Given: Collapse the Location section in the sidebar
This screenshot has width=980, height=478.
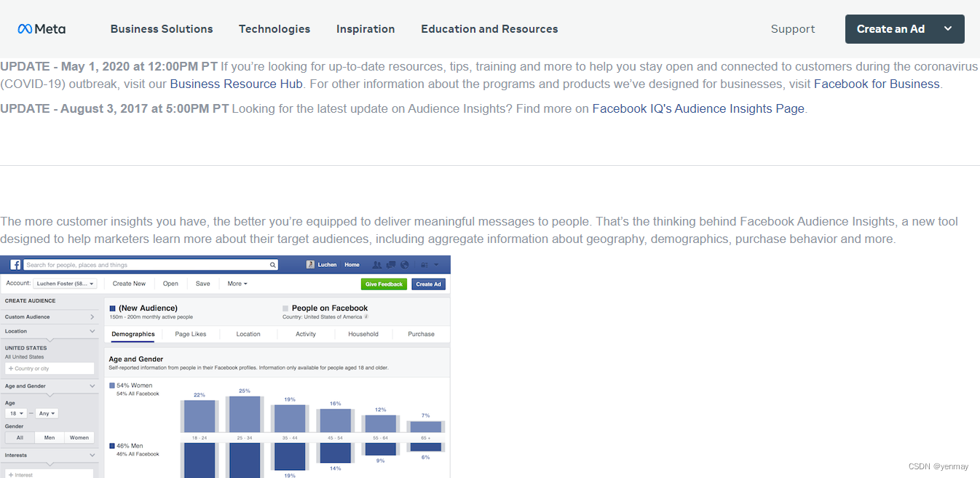Looking at the screenshot, I should click(92, 331).
